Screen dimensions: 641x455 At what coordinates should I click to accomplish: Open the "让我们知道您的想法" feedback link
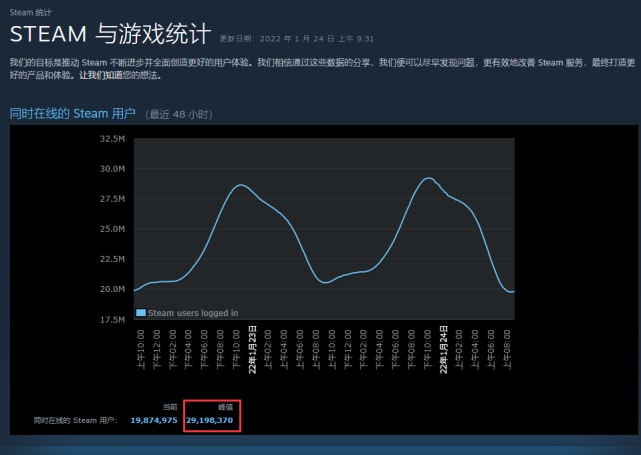pos(120,76)
